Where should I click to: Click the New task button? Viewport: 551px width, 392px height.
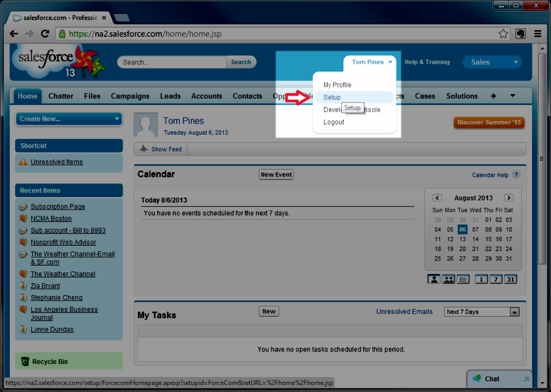coord(269,311)
